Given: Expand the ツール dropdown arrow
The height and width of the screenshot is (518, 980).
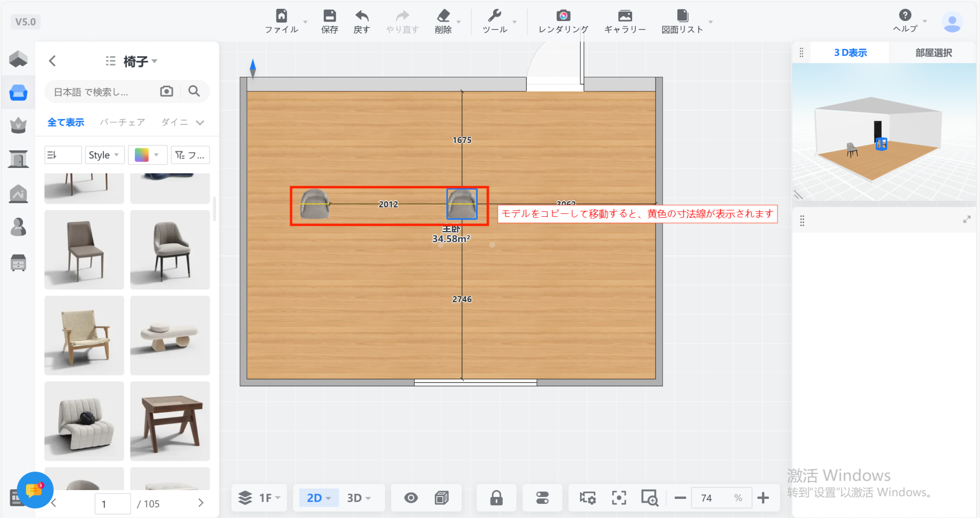Looking at the screenshot, I should pyautogui.click(x=514, y=22).
